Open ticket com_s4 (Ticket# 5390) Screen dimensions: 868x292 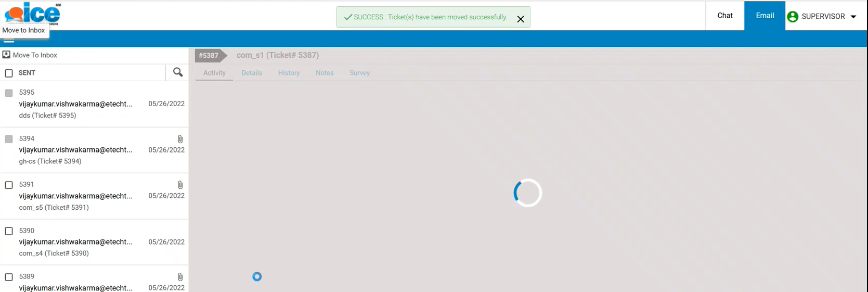click(54, 253)
